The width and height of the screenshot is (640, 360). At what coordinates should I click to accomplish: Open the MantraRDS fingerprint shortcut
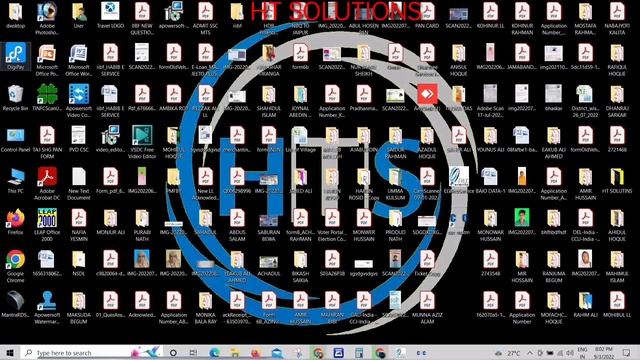tap(15, 304)
